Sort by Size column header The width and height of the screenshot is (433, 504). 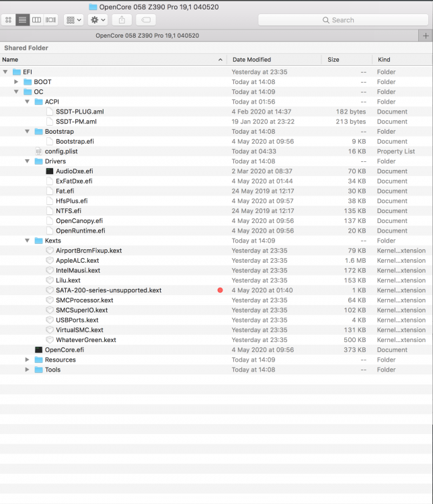coord(347,59)
